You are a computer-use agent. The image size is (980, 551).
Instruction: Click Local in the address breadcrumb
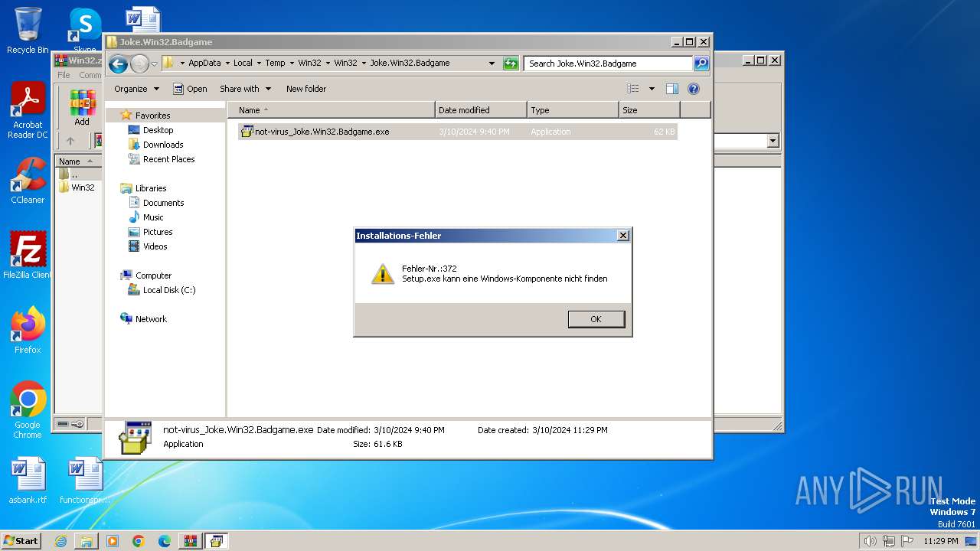tap(243, 64)
